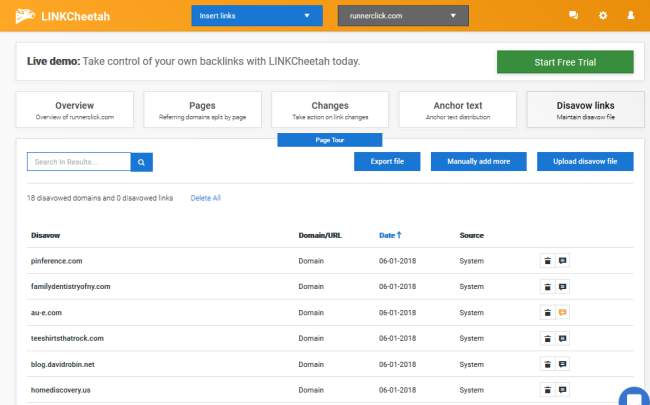Focus the Search in Results field

point(79,162)
